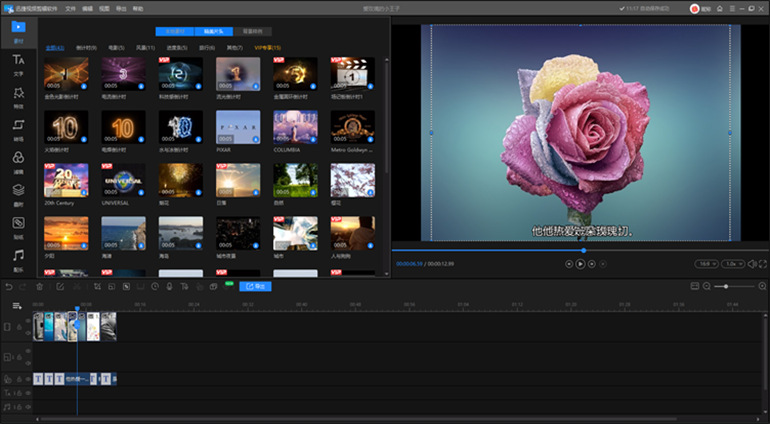Viewport: 770px width, 424px height.
Task: Click the edit pencil icon in toolbar
Action: [60, 286]
